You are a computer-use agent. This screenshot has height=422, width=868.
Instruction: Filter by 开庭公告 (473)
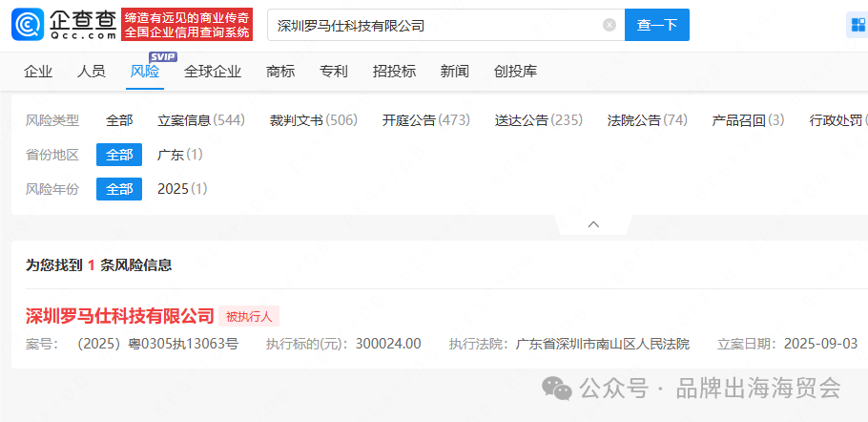425,120
